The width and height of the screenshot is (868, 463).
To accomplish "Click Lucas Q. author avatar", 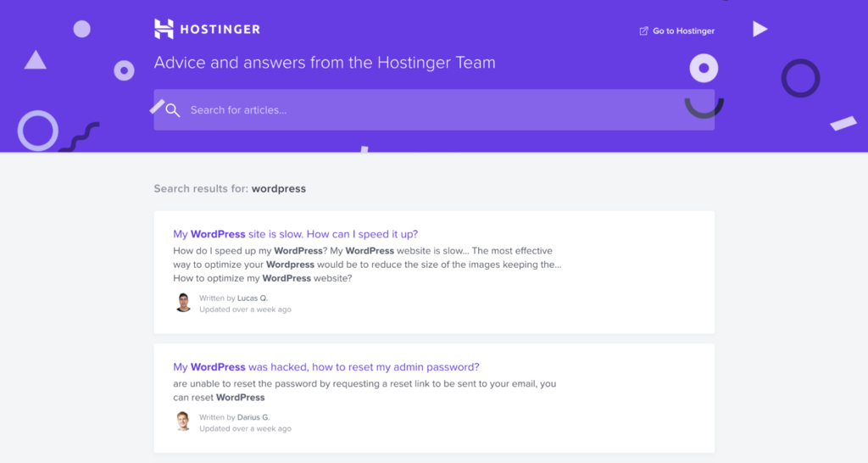I will click(183, 303).
